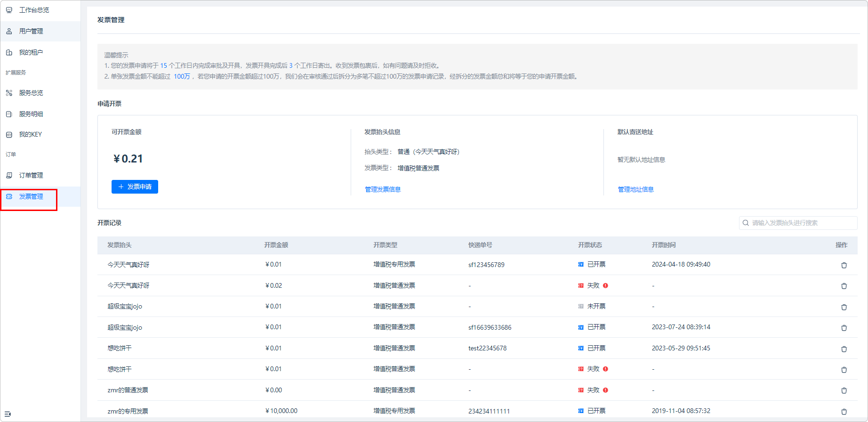The image size is (868, 422).
Task: Click the 我的KEY sidebar icon
Action: (x=9, y=135)
